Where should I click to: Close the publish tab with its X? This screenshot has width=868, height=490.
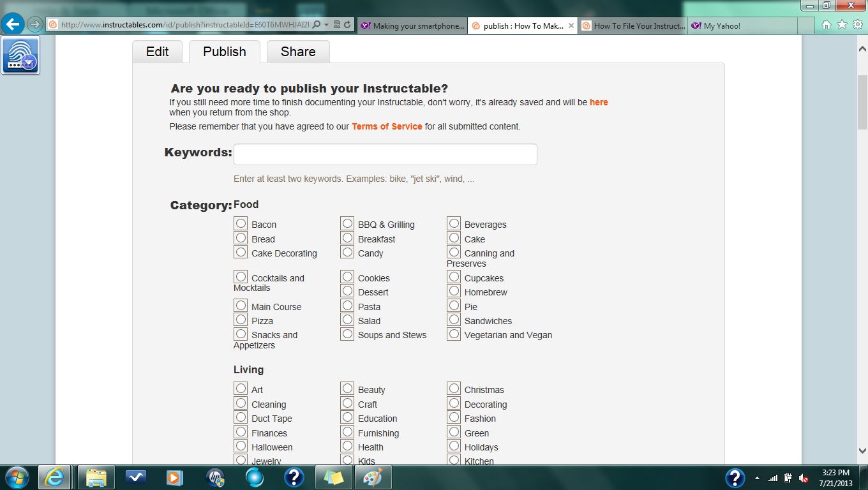571,26
